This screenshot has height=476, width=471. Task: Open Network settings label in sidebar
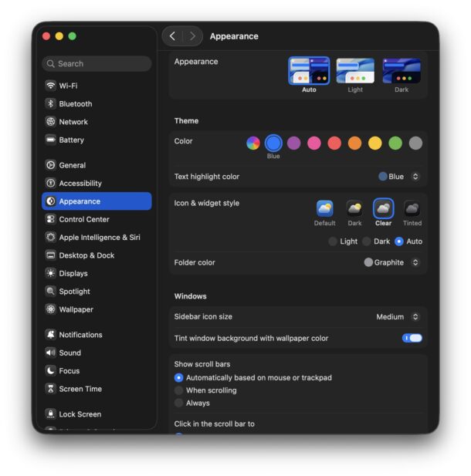click(x=73, y=122)
